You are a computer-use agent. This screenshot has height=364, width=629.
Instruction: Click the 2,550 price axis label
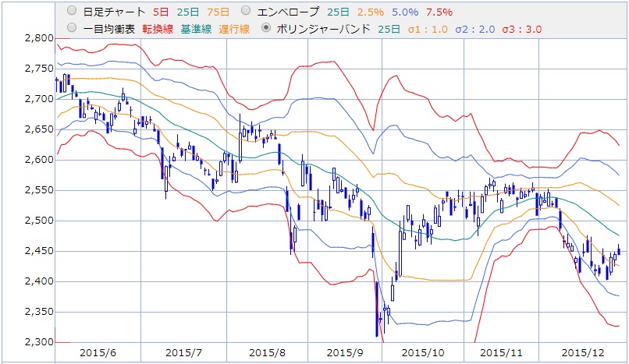[x=39, y=190]
